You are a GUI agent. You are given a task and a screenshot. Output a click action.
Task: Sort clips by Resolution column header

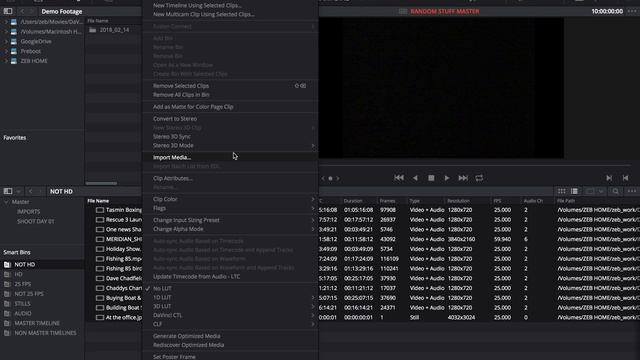[x=458, y=201]
